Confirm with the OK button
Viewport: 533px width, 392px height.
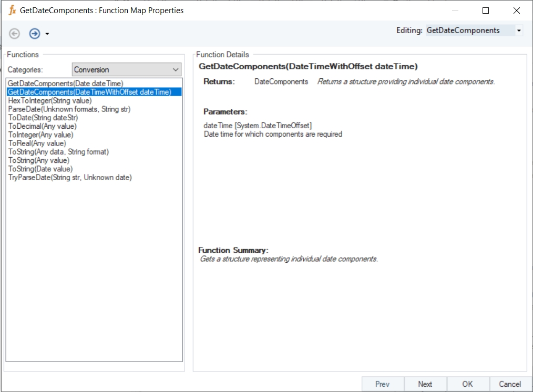point(467,384)
